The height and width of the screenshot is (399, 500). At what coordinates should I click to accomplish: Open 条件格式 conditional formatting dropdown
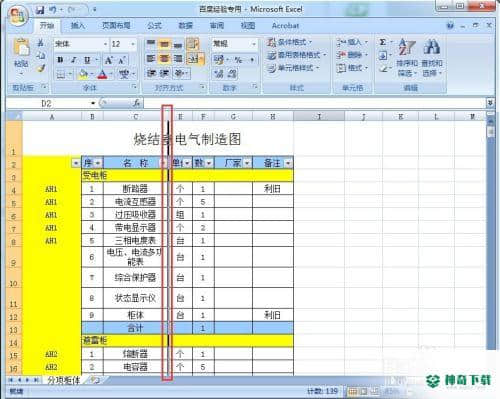pyautogui.click(x=290, y=42)
